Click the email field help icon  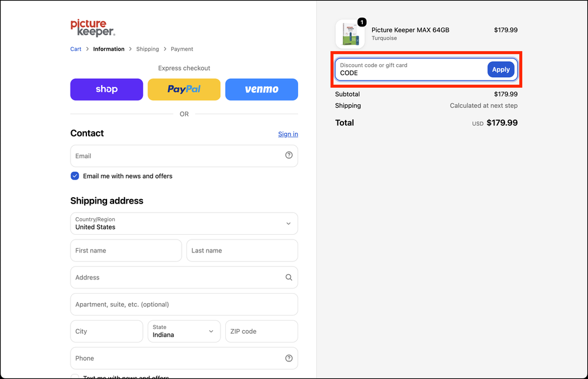click(x=289, y=155)
